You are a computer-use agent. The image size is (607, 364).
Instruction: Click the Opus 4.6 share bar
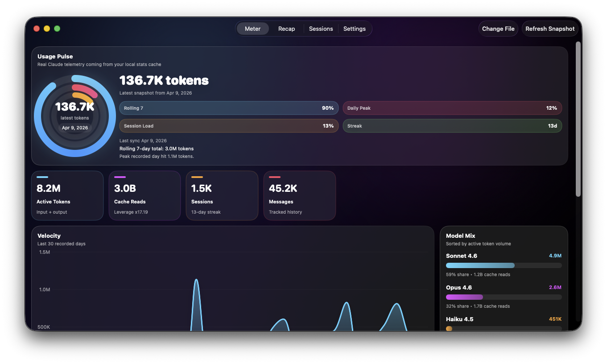[x=504, y=297]
